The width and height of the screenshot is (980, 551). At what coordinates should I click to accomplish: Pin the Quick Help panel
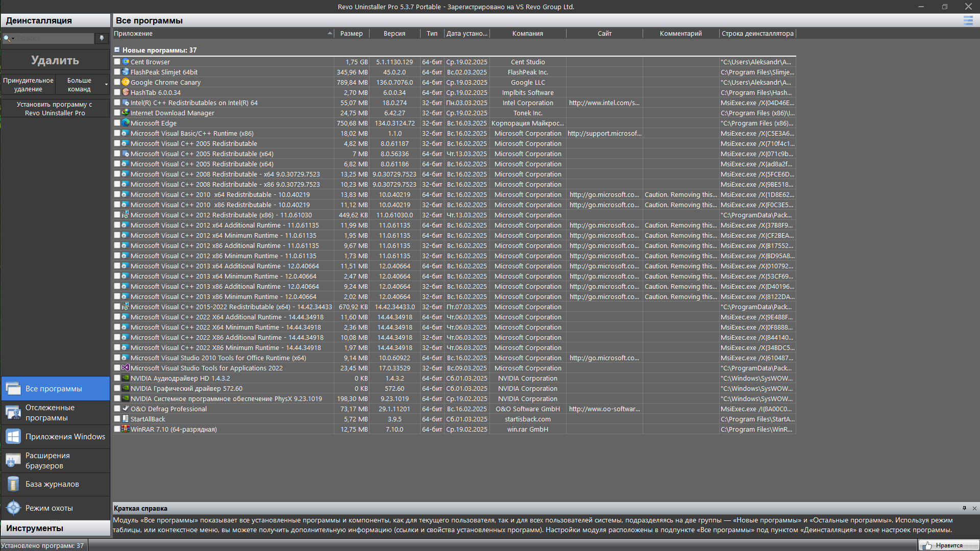click(964, 508)
